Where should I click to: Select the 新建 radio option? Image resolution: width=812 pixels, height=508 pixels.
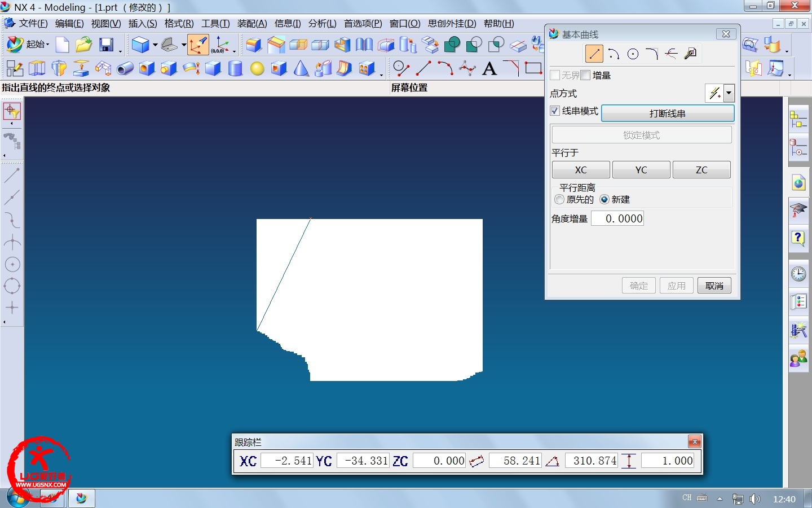(x=604, y=199)
